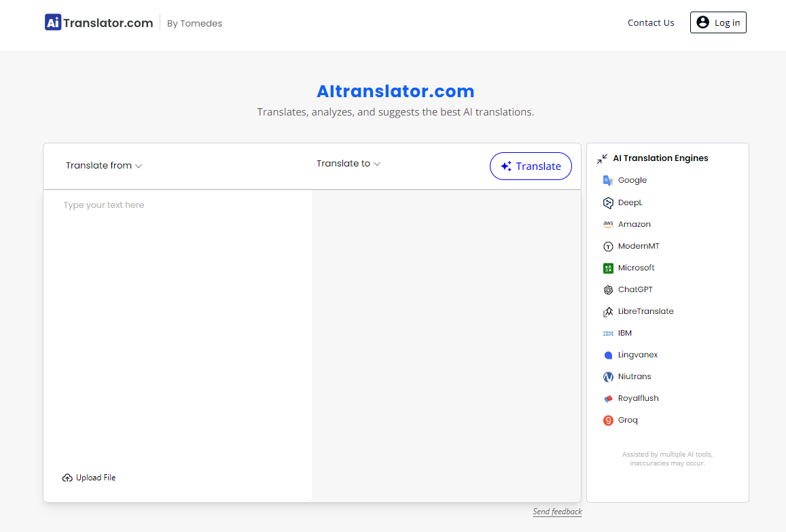Select the ChatGPT engine label

tap(635, 290)
